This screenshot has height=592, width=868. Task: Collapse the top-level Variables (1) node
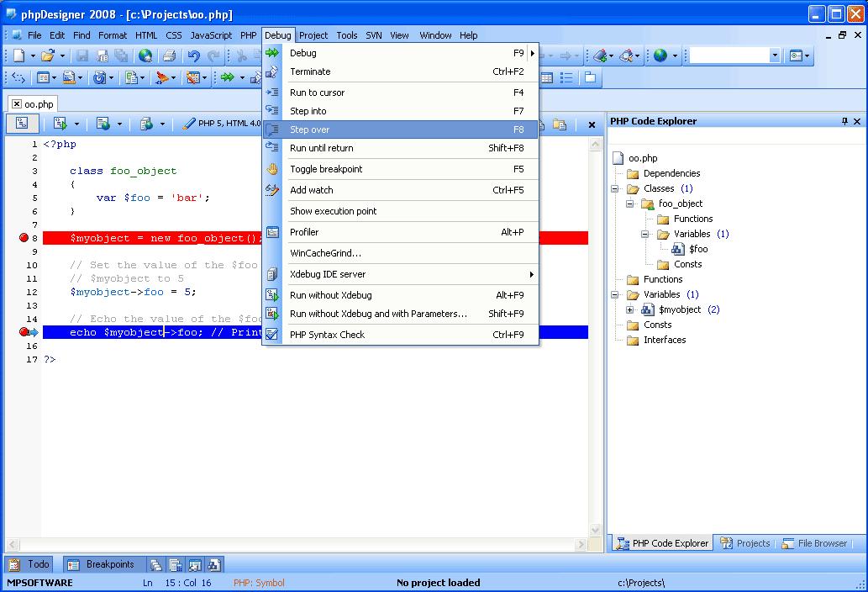(x=614, y=294)
